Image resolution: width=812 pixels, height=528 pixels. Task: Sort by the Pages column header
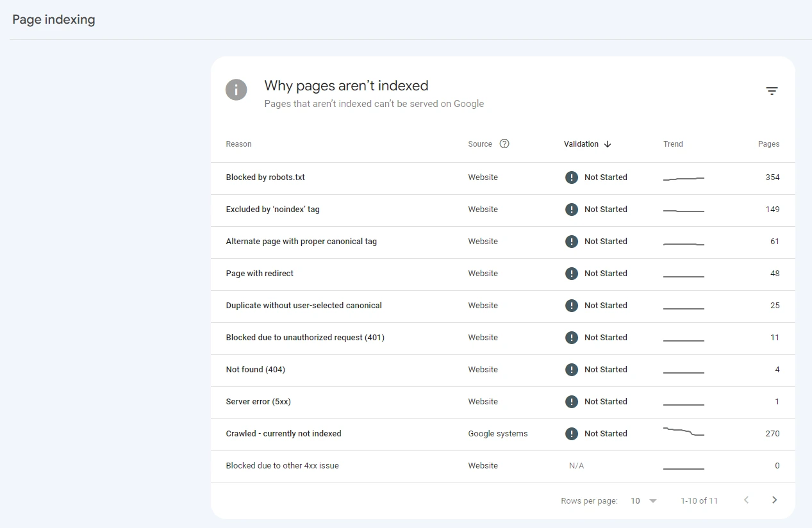(768, 144)
